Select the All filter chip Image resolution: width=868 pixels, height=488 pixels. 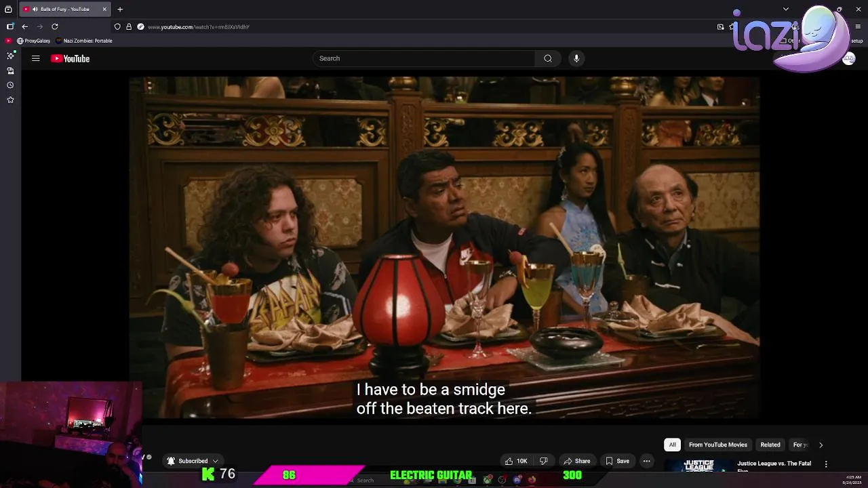[x=673, y=445]
